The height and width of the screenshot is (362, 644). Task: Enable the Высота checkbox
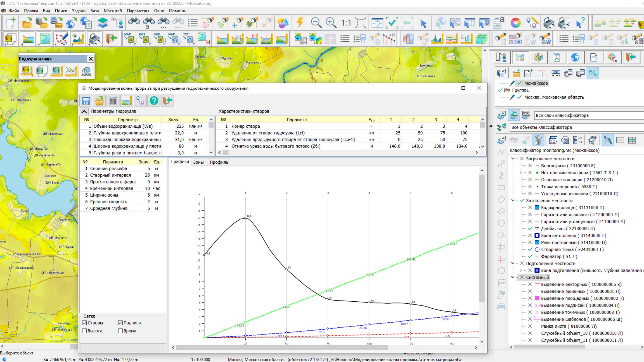[x=84, y=331]
